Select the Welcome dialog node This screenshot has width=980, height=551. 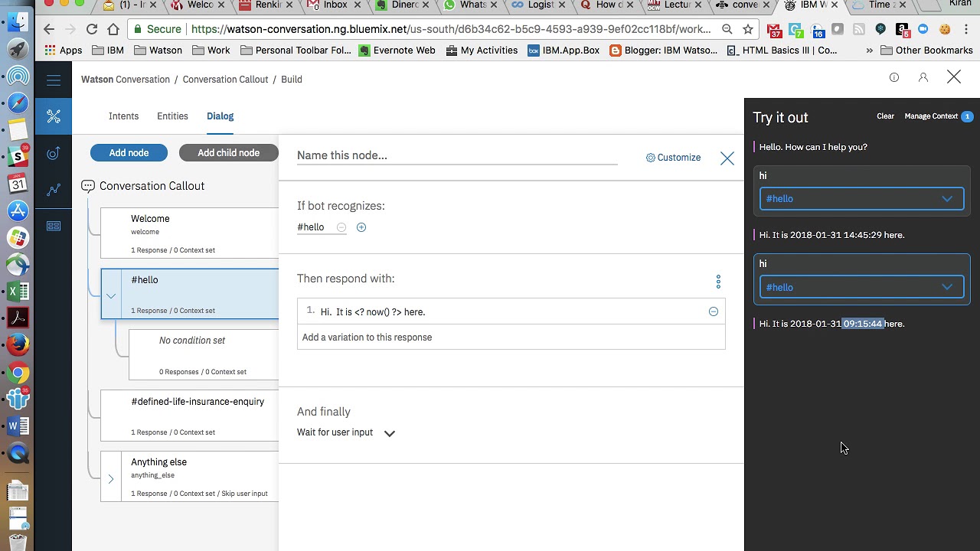pos(190,233)
